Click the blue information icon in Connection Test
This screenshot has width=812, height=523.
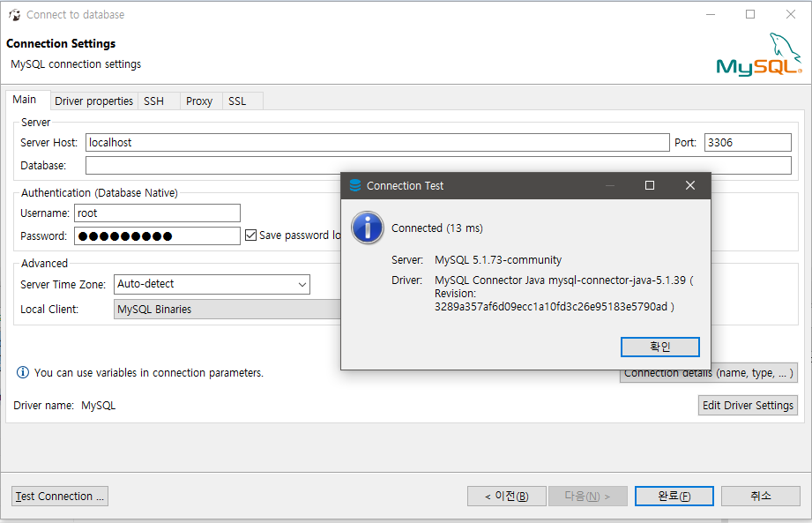coord(368,228)
